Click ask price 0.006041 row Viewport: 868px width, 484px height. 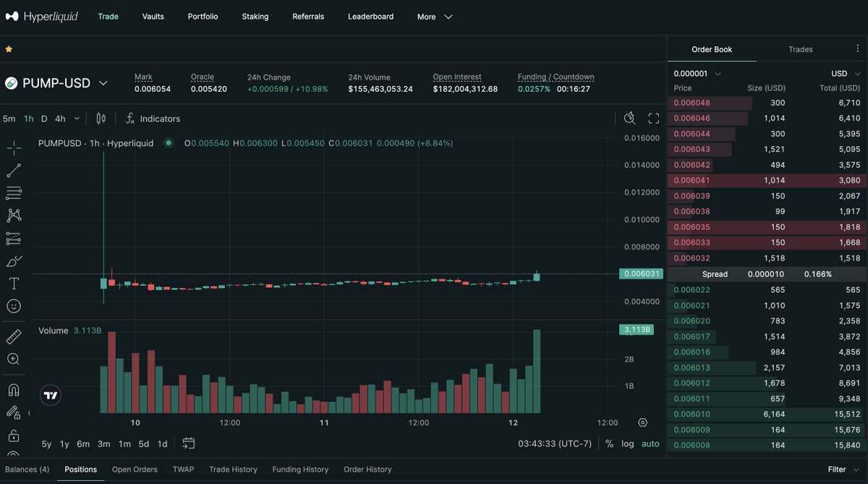point(767,180)
